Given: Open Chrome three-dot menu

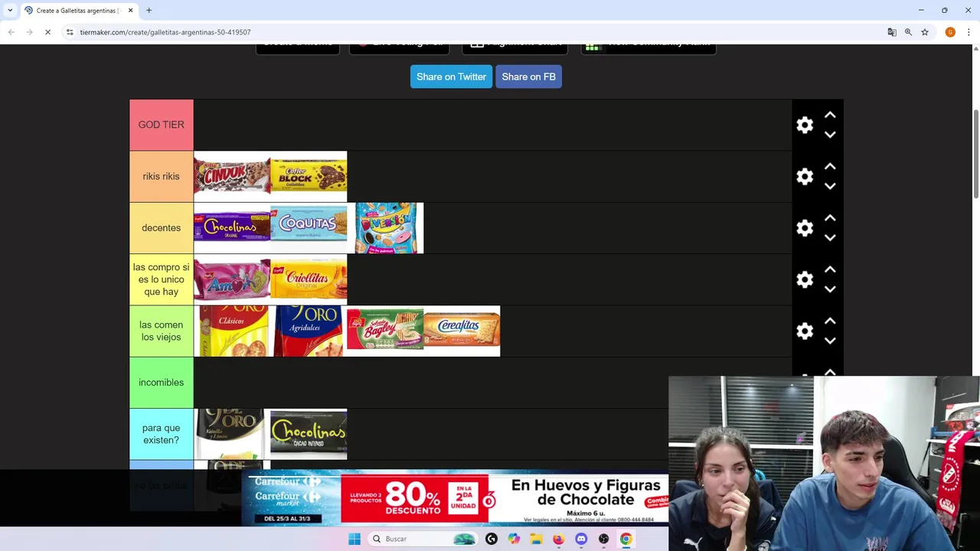Looking at the screenshot, I should click(x=969, y=32).
